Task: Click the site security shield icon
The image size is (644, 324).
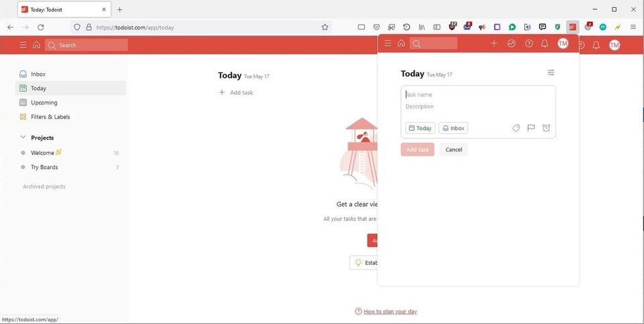Action: click(x=76, y=27)
